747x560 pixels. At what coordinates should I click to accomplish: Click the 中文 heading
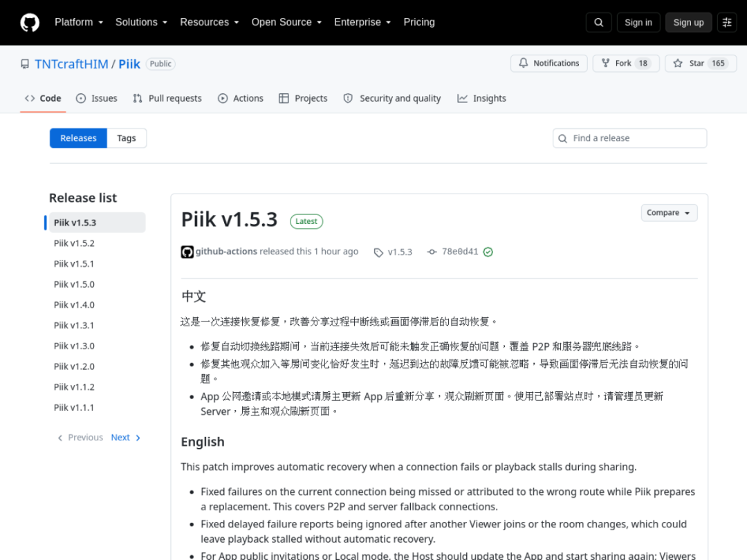pos(194,296)
